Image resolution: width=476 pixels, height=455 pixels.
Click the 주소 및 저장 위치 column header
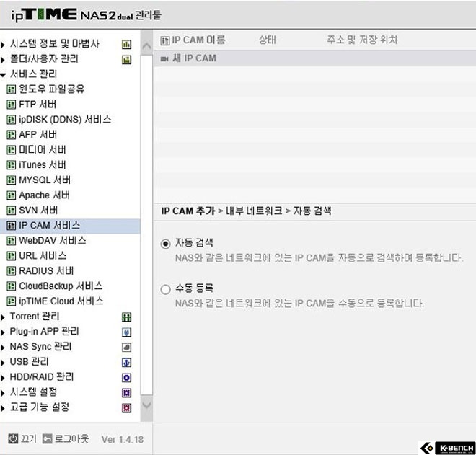[x=362, y=40]
